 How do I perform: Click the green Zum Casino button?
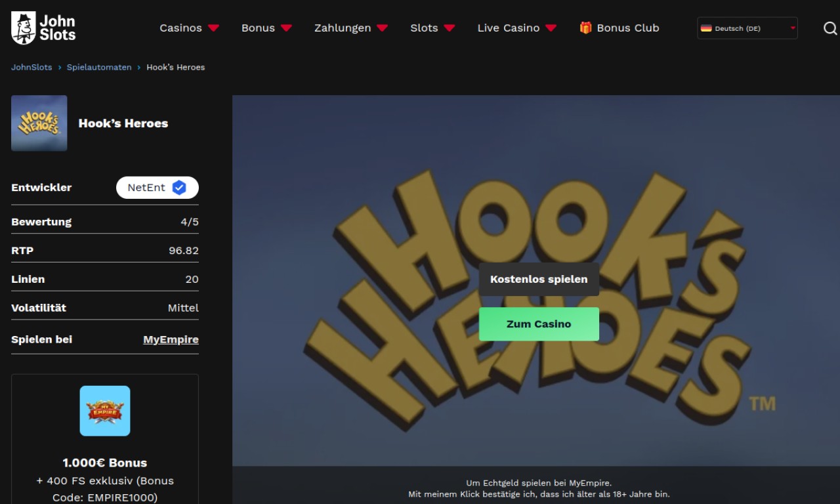539,324
